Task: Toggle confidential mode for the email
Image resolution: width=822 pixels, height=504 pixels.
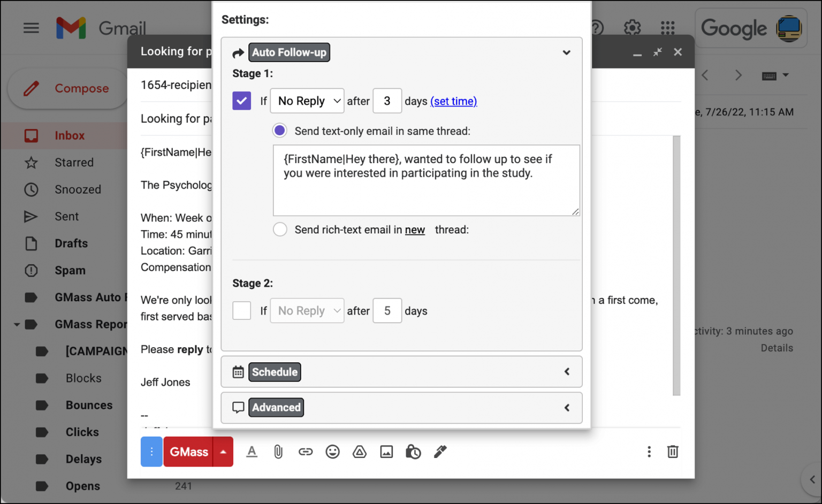Action: [413, 452]
